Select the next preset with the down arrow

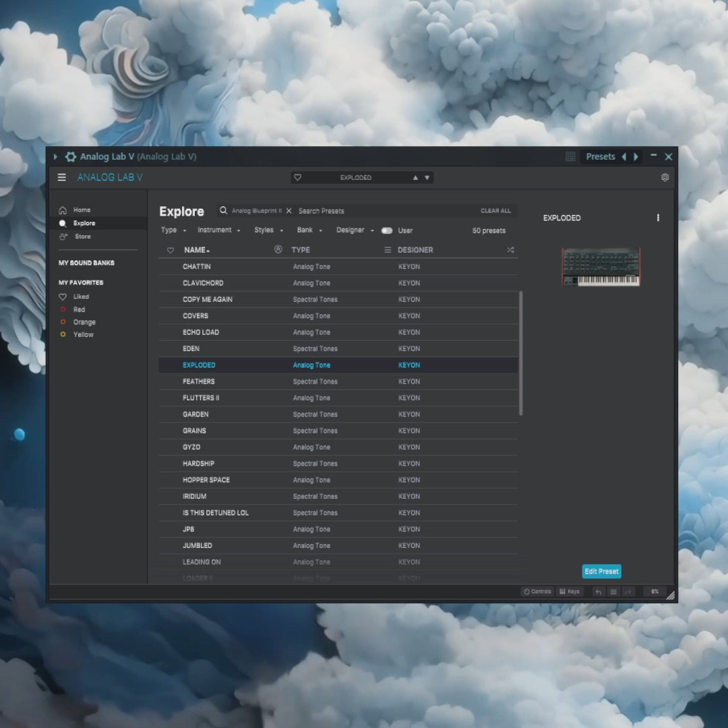click(427, 178)
